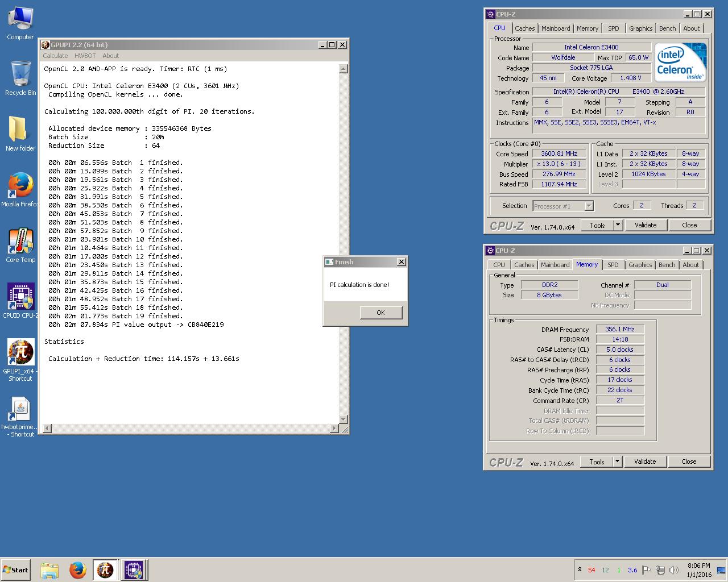Open Caches tab in upper CPU-Z
Image resolution: width=728 pixels, height=582 pixels.
[x=524, y=28]
